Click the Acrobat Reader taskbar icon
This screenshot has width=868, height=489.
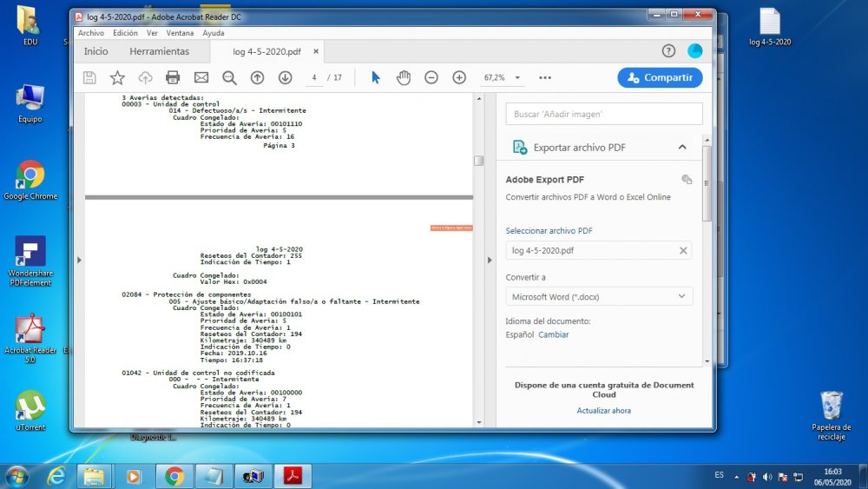click(x=293, y=476)
